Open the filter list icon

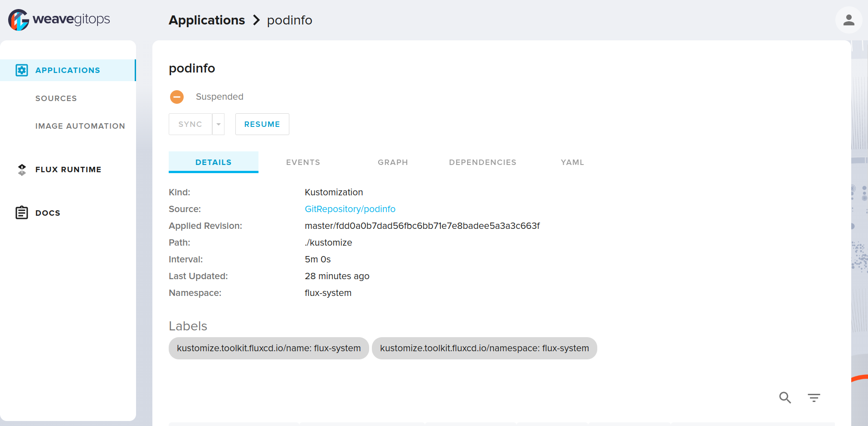[814, 397]
